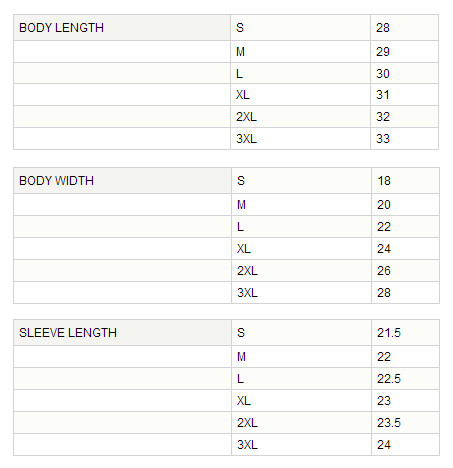Select sleeve length value 22.5 for L
Image resolution: width=453 pixels, height=468 pixels.
tap(405, 379)
